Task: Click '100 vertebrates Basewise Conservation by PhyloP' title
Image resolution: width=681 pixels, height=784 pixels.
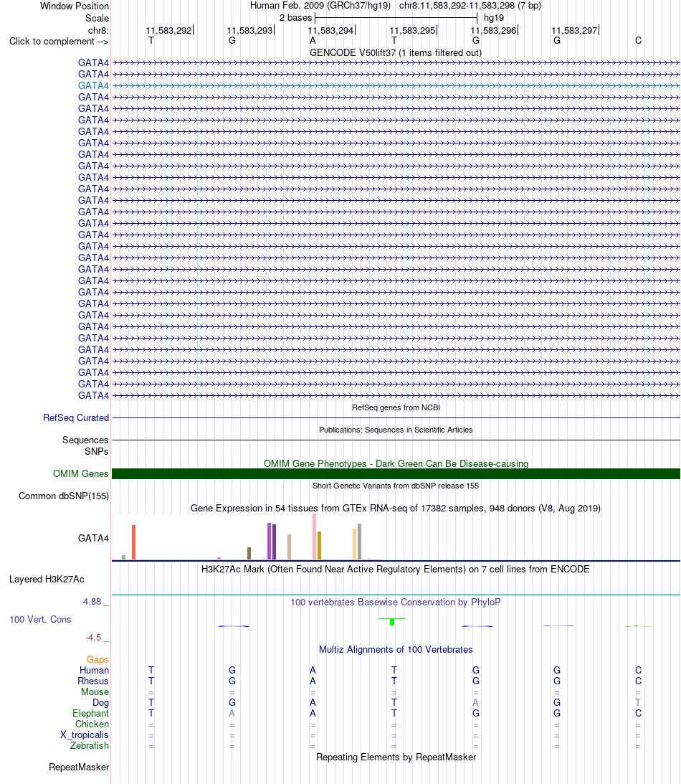Action: (x=395, y=602)
